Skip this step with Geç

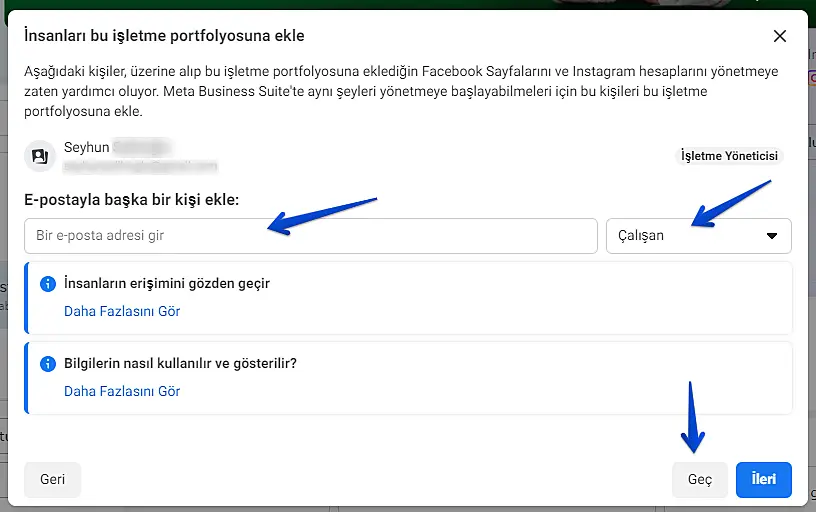point(700,480)
